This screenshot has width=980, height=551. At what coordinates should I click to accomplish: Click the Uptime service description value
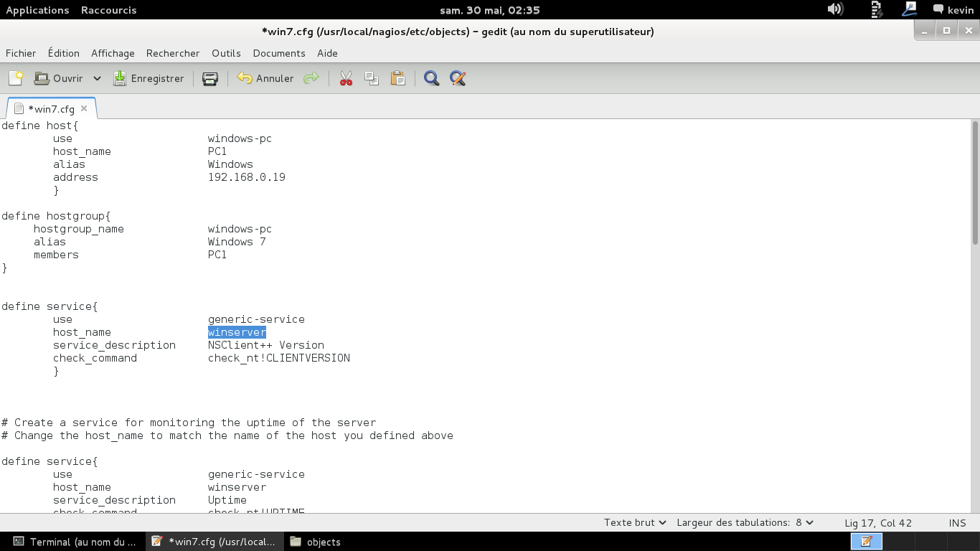tap(227, 500)
